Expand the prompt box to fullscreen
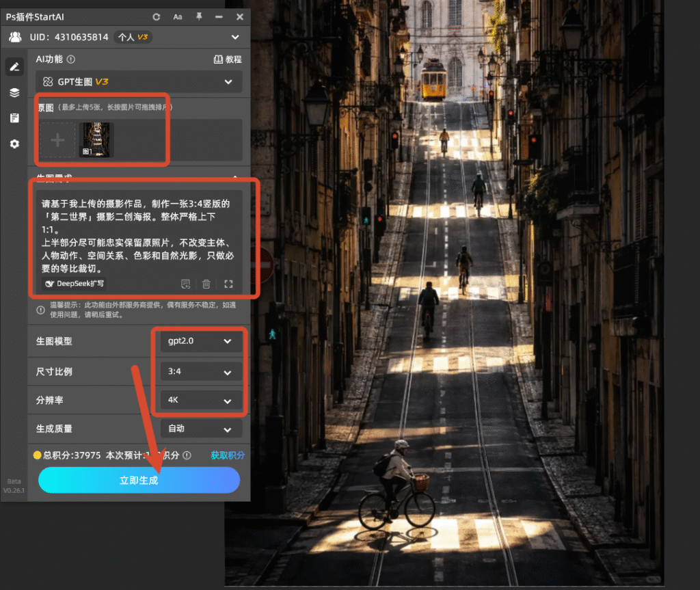The image size is (700, 590). pos(228,284)
